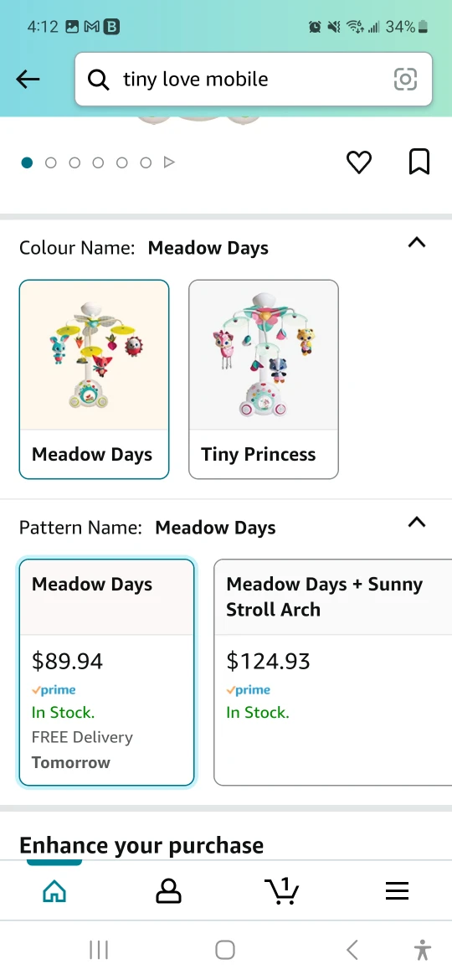
Task: Collapse the Pattern Name section chevron
Action: (416, 522)
